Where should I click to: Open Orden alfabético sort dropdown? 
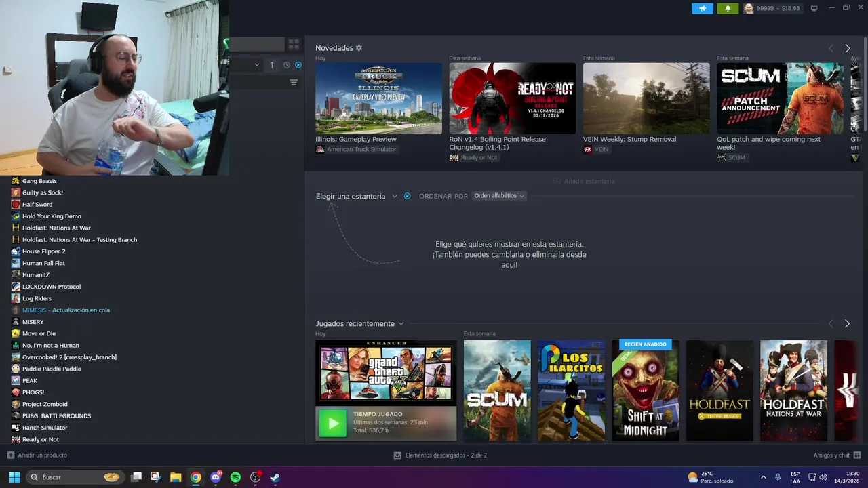point(499,196)
